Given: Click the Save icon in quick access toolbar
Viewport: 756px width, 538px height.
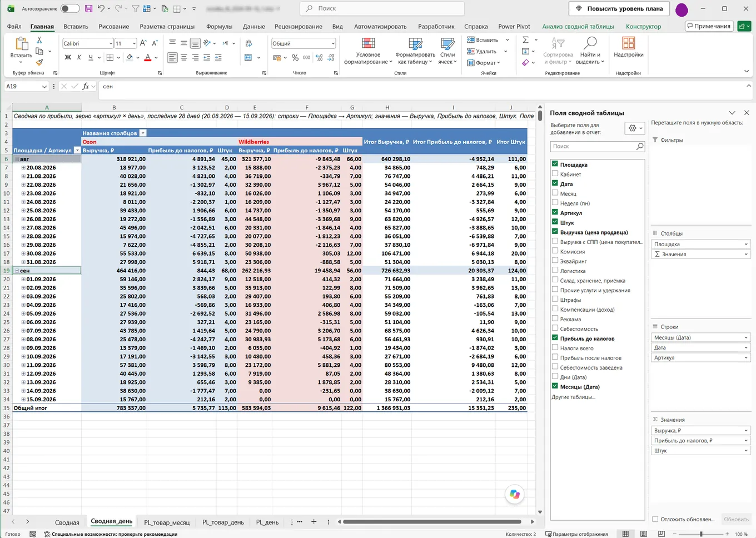Looking at the screenshot, I should (88, 8).
